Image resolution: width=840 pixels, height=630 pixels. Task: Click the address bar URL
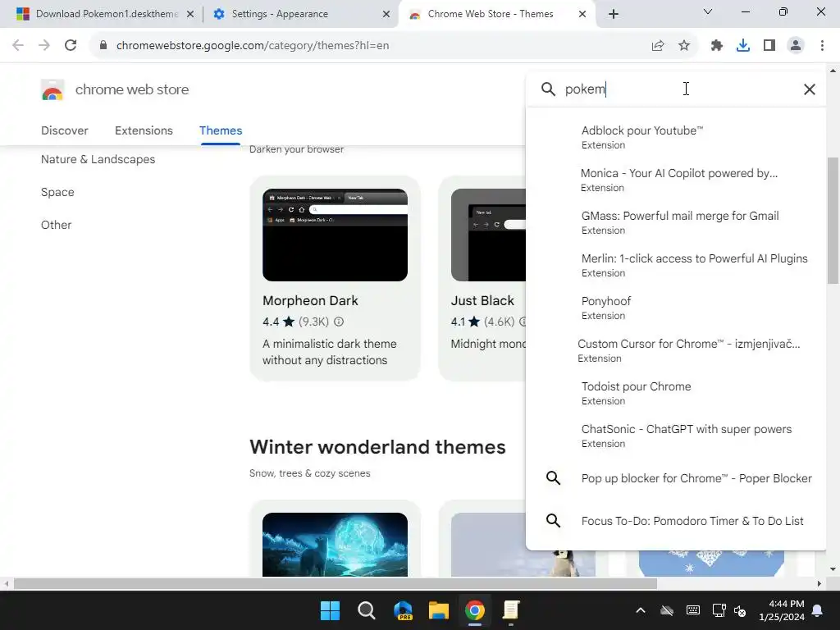(x=253, y=46)
